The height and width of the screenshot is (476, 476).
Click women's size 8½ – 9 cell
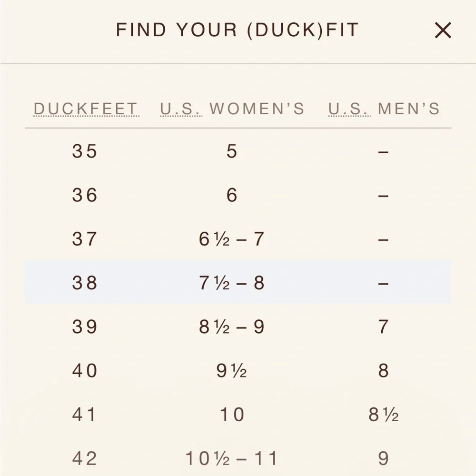[231, 327]
